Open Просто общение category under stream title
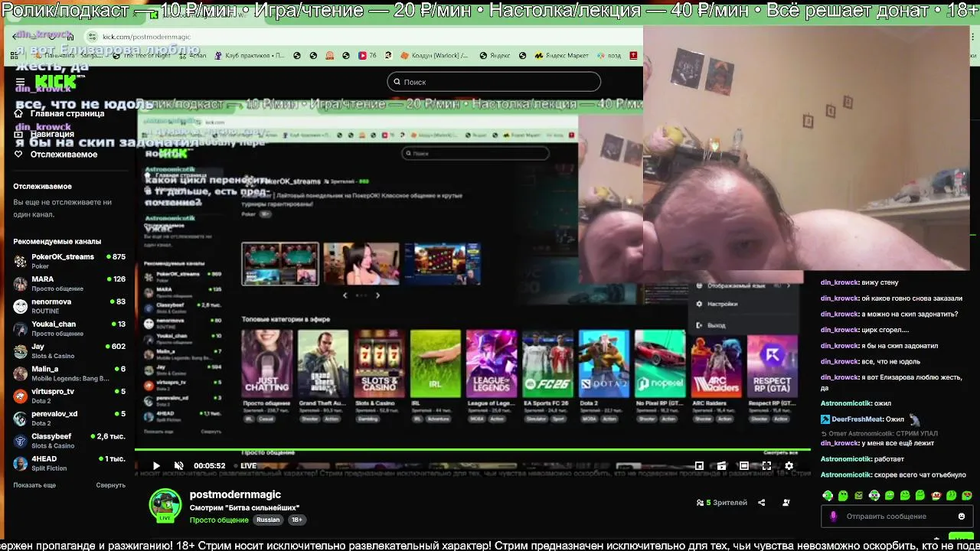Viewport: 980px width, 551px height. click(219, 520)
